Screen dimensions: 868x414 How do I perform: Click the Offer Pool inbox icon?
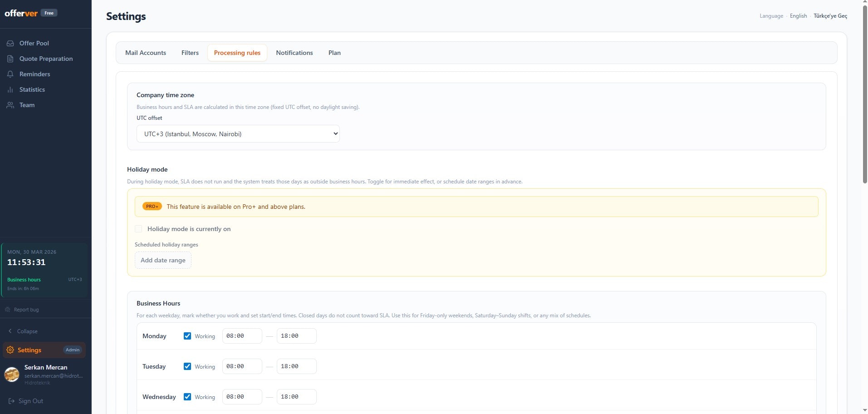pos(10,43)
